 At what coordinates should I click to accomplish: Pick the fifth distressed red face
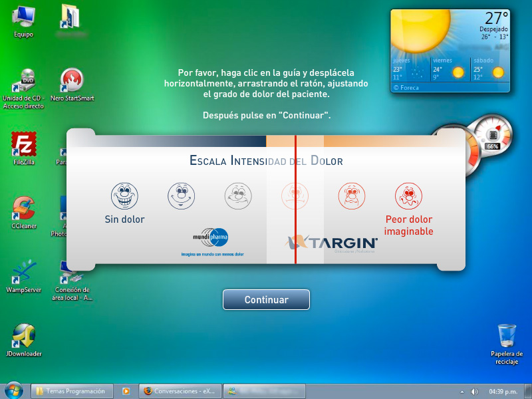click(352, 196)
